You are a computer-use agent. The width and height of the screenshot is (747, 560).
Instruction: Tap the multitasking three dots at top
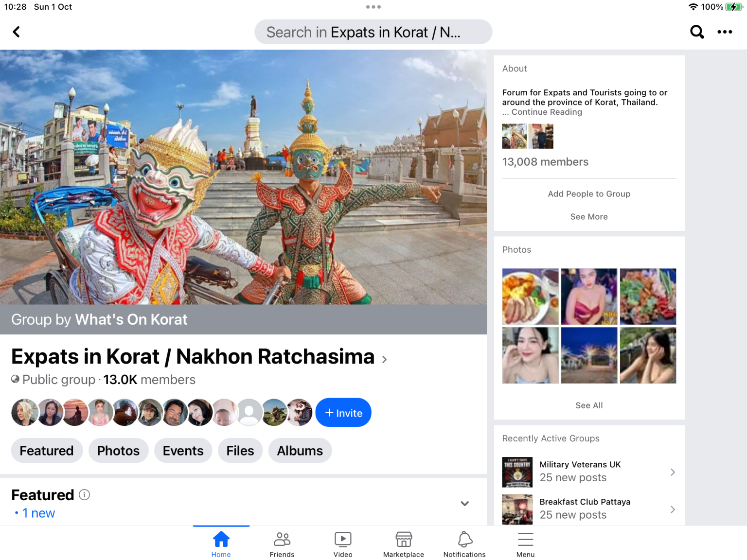tap(373, 7)
